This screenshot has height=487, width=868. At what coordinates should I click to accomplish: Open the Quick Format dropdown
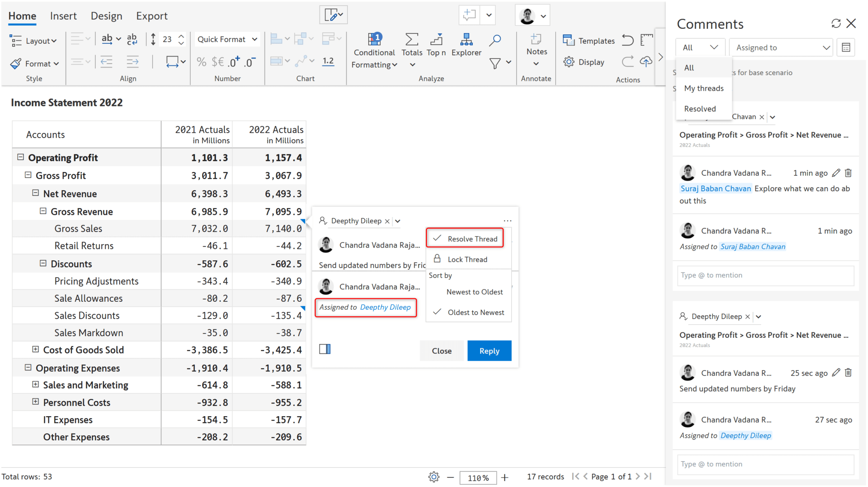click(x=227, y=39)
